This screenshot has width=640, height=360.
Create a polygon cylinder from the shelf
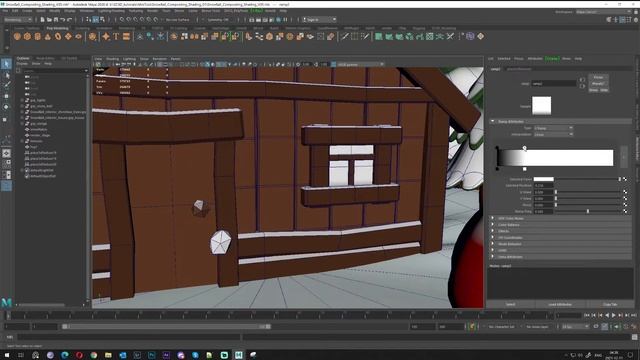(x=38, y=37)
